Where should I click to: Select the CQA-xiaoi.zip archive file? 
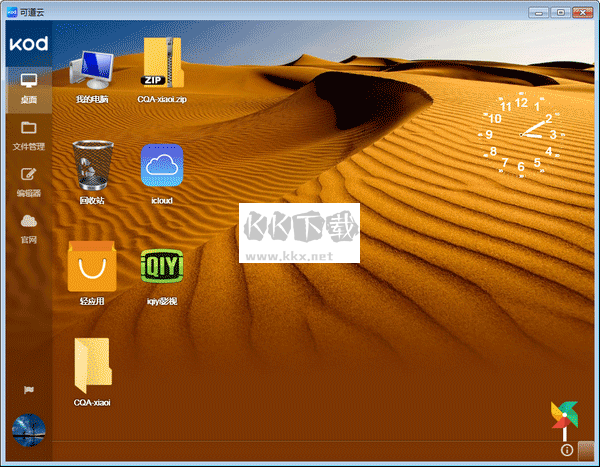[x=162, y=62]
